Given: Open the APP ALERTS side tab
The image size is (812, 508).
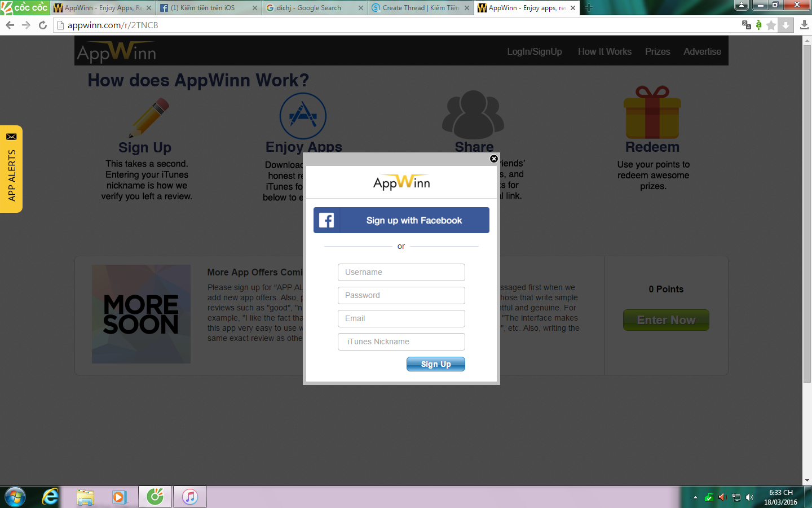Looking at the screenshot, I should pos(11,169).
